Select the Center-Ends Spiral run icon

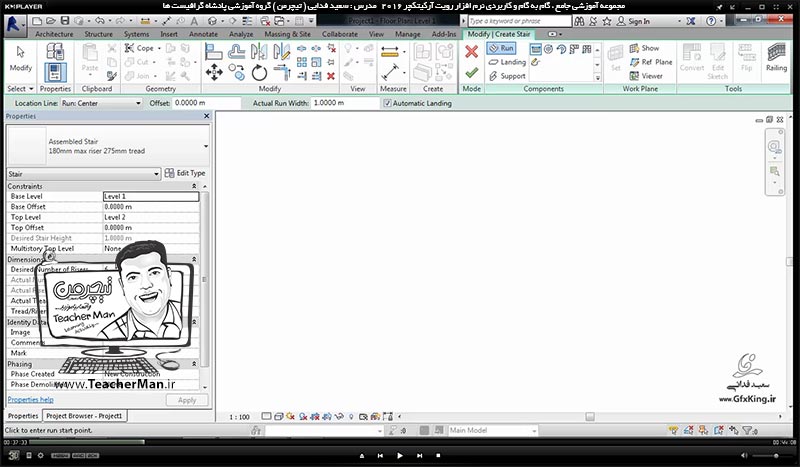point(561,49)
